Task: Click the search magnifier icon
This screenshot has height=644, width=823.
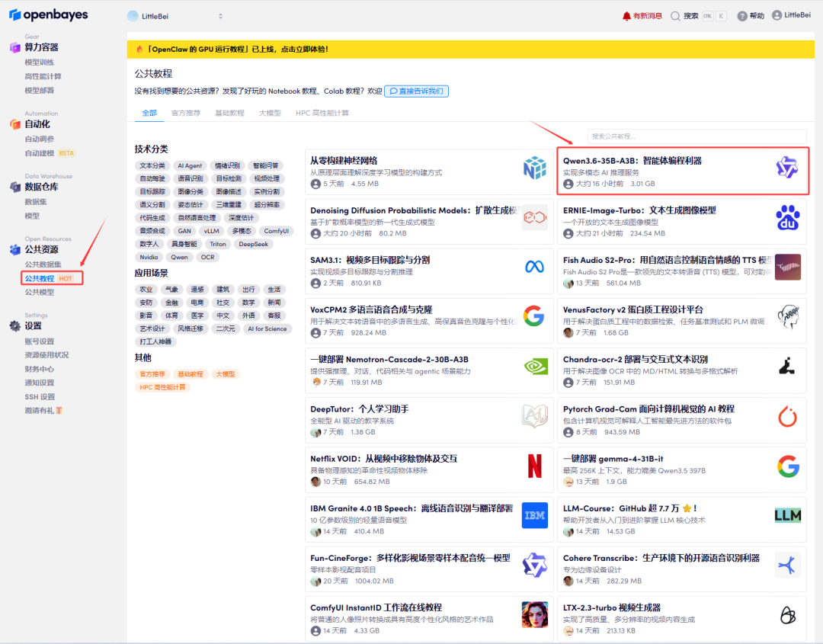Action: point(675,16)
